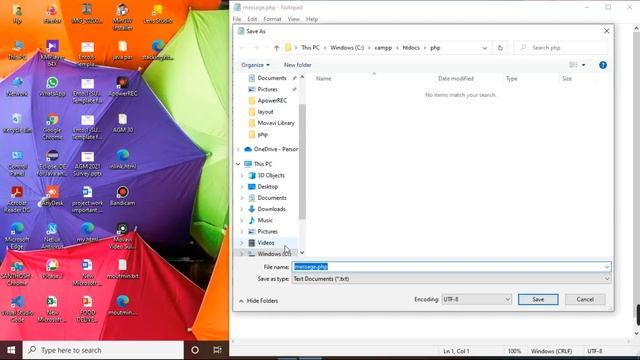Sort by the Date modified column header
The height and width of the screenshot is (360, 640).
click(x=456, y=78)
